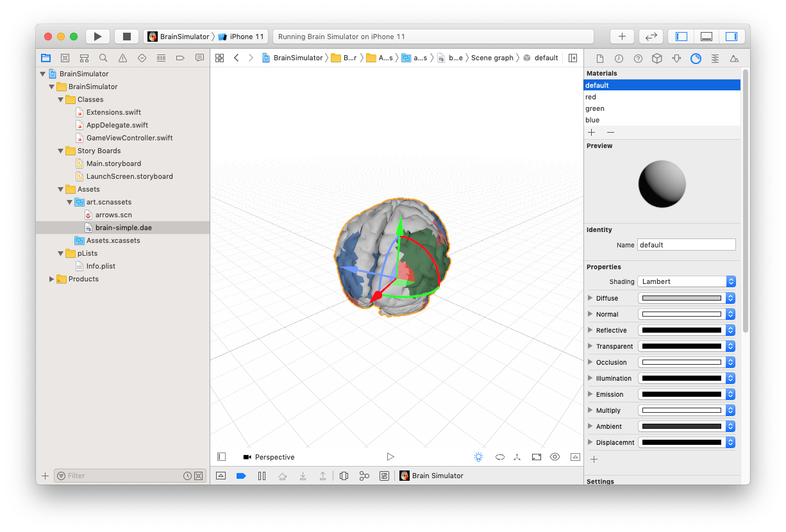The height and width of the screenshot is (532, 786).
Task: Open the Issue navigator warning triangle
Action: (x=122, y=58)
